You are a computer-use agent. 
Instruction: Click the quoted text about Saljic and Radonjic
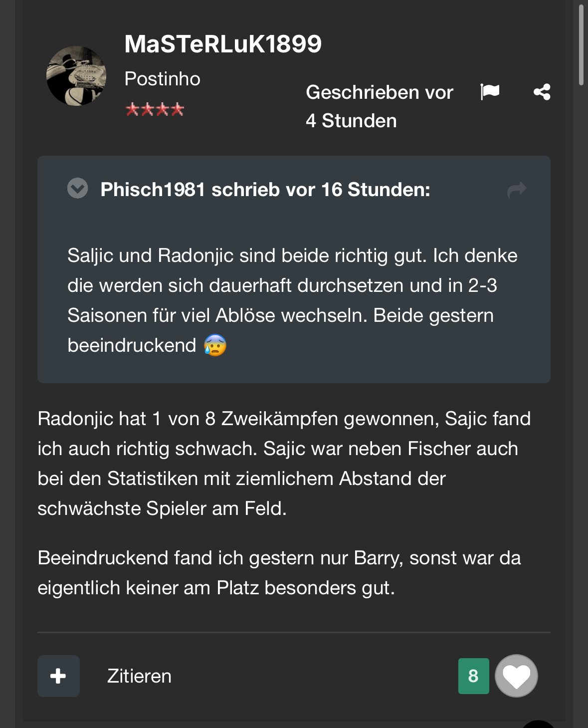[x=292, y=300]
